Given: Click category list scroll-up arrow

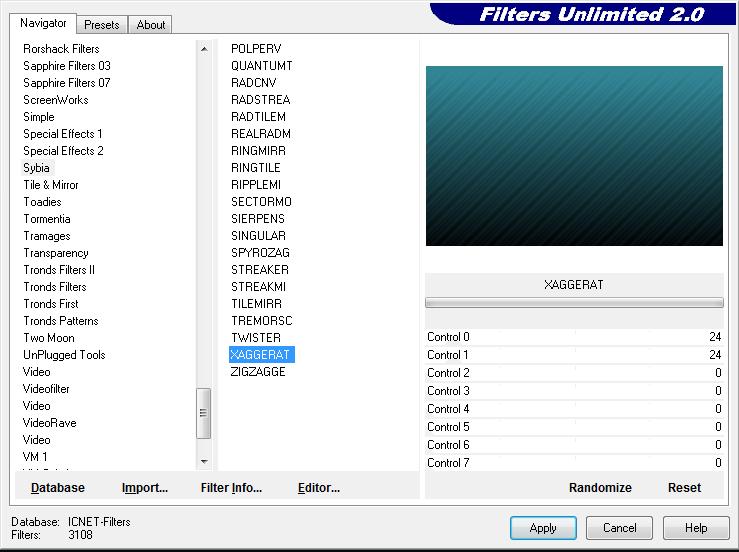Looking at the screenshot, I should [204, 49].
